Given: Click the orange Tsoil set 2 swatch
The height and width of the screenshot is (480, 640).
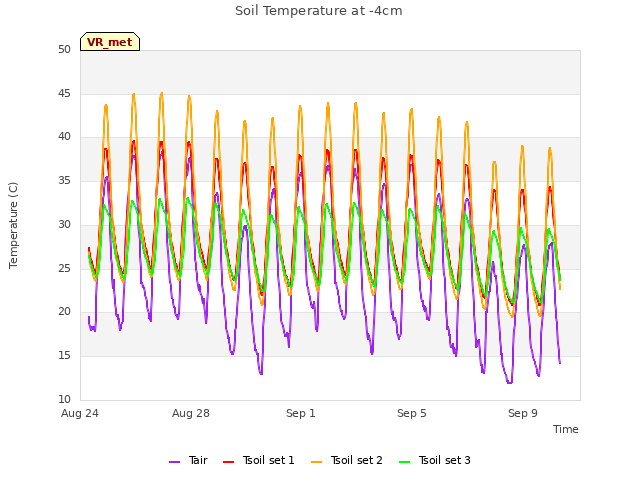Looking at the screenshot, I should coord(317,462).
